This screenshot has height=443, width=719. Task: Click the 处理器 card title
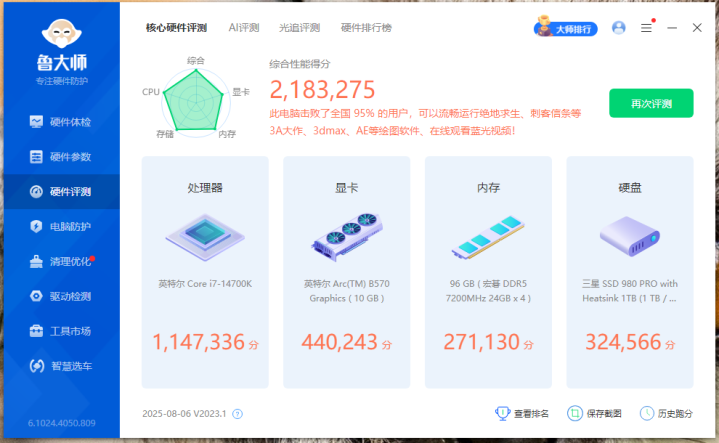[x=205, y=188]
